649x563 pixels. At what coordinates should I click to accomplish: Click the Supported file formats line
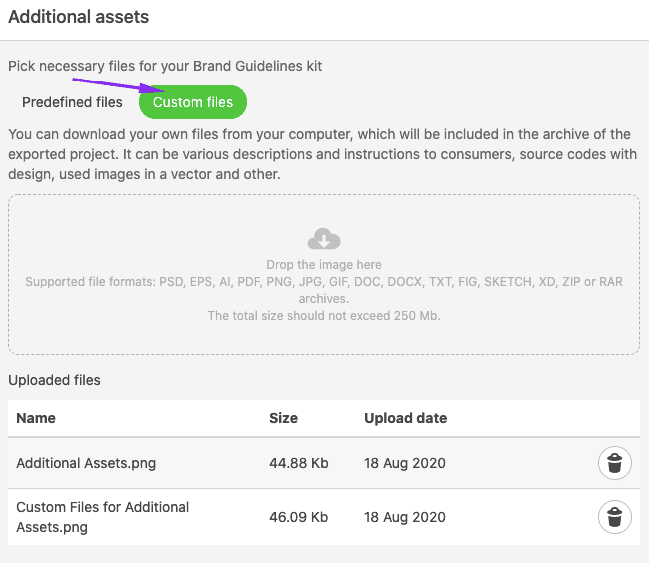(324, 290)
